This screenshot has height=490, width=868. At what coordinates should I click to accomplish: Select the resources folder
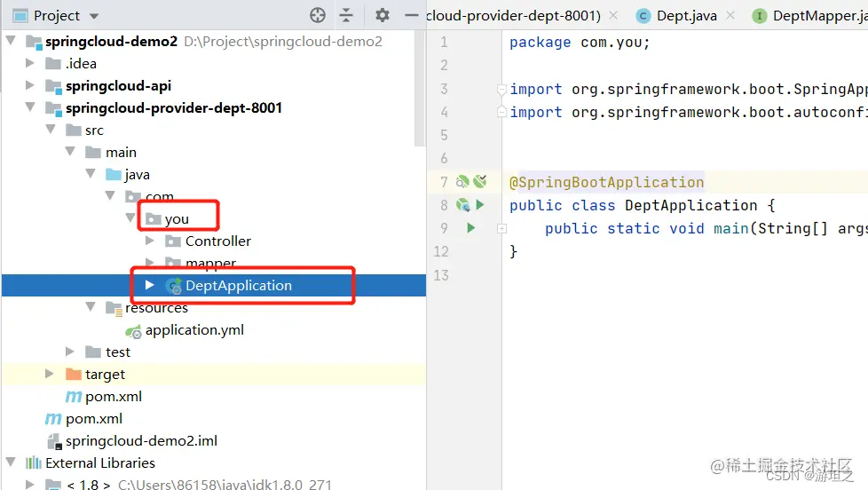click(x=157, y=307)
